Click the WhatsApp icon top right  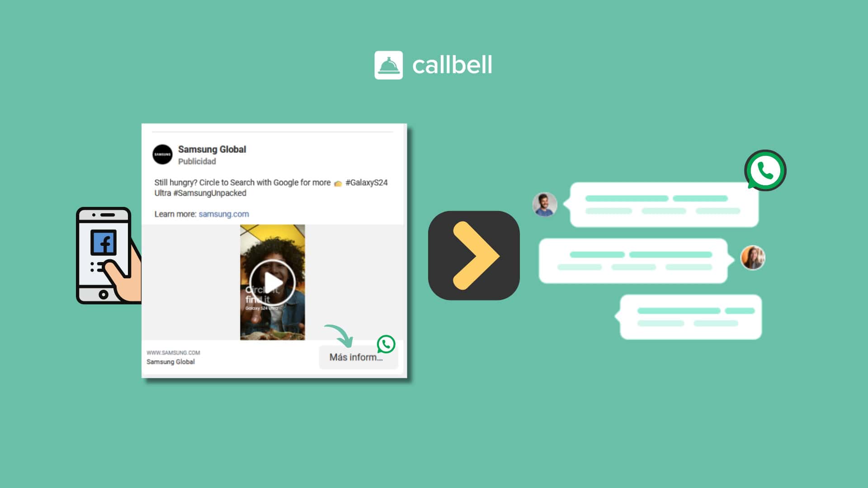[x=765, y=170]
